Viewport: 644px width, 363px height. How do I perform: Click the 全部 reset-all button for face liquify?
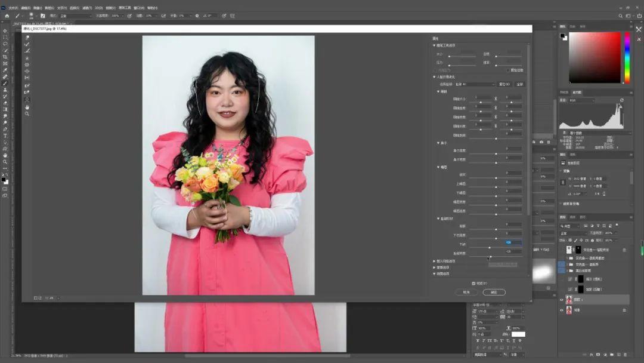click(519, 84)
